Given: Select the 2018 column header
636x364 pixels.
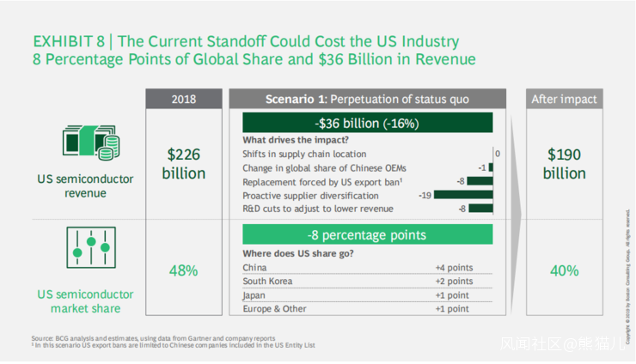Looking at the screenshot, I should click(184, 99).
